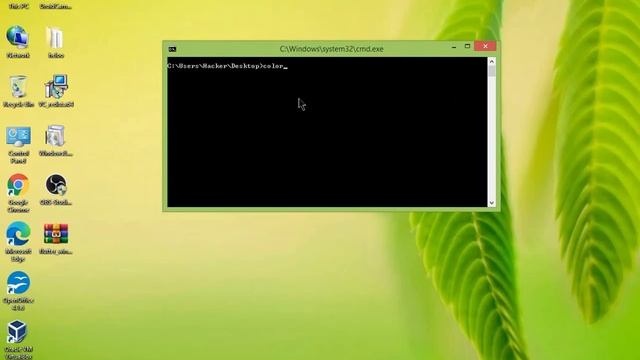The image size is (640, 360).
Task: Launch Google Chrome from desktop
Action: pyautogui.click(x=18, y=193)
